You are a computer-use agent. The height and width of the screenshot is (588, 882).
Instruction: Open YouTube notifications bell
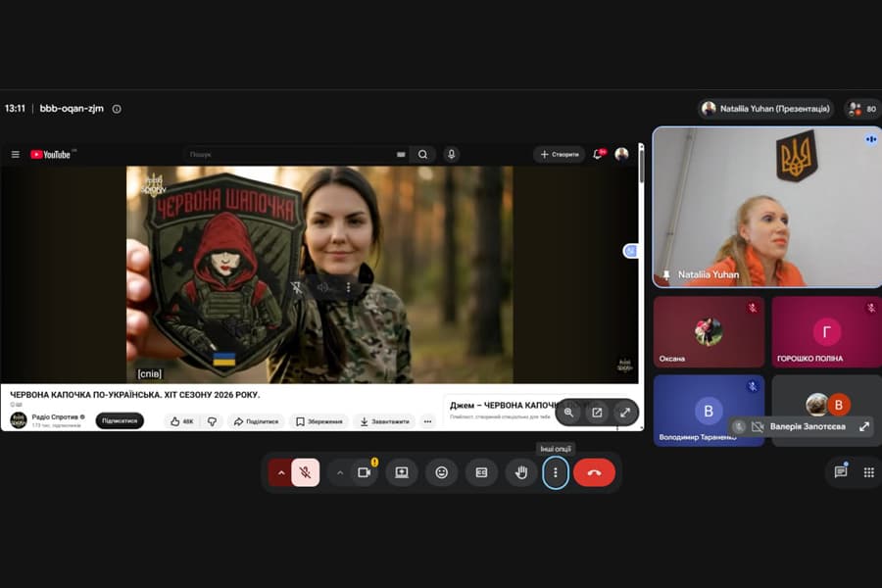[598, 154]
